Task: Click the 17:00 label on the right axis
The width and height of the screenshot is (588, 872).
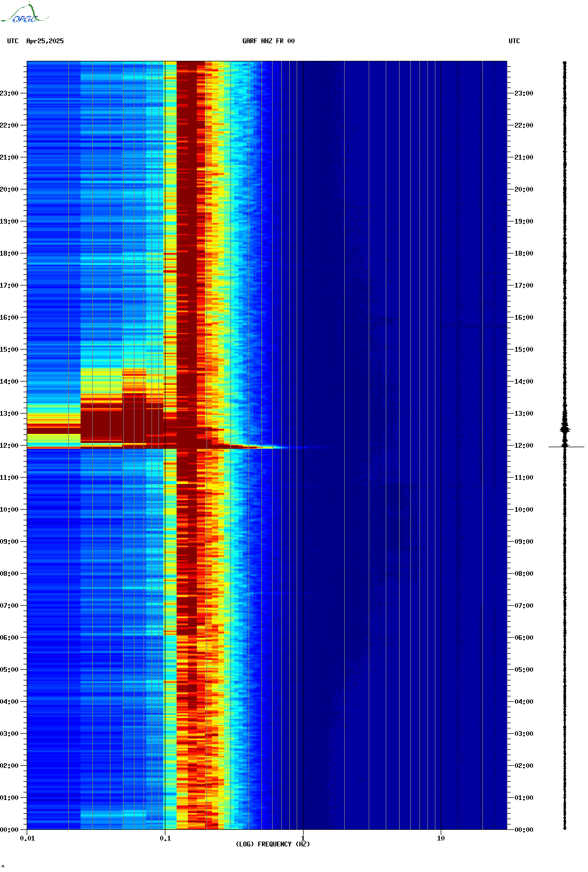Action: tap(524, 286)
